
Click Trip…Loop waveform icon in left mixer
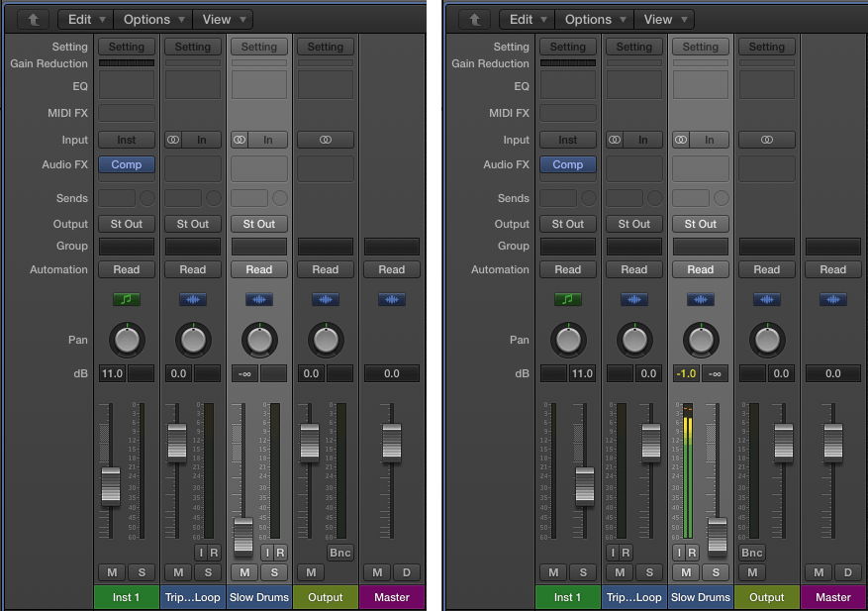[x=193, y=300]
